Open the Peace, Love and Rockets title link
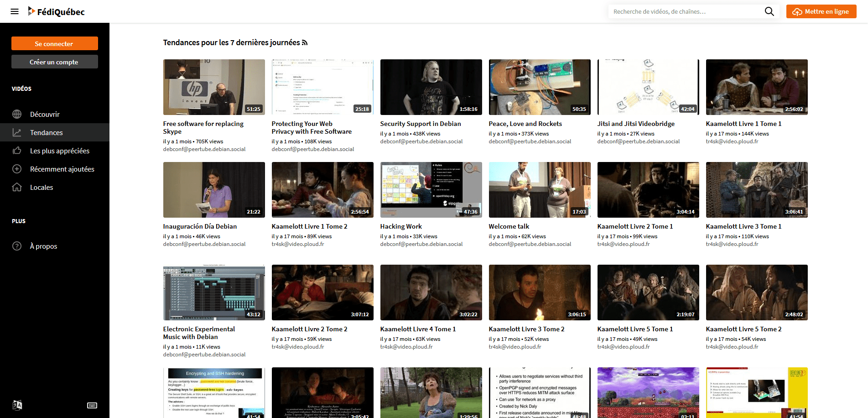Screen dimensions: 868x418 point(525,124)
